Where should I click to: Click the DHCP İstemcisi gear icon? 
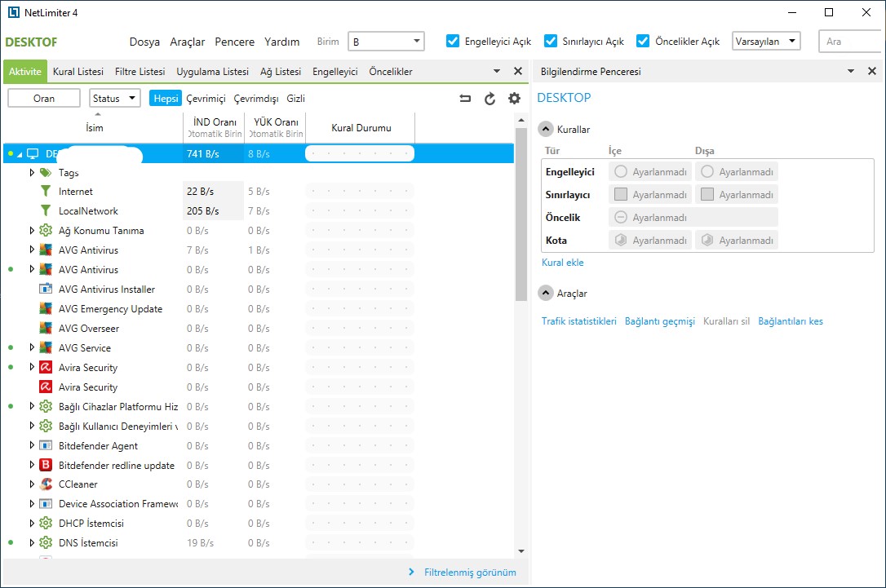[46, 523]
